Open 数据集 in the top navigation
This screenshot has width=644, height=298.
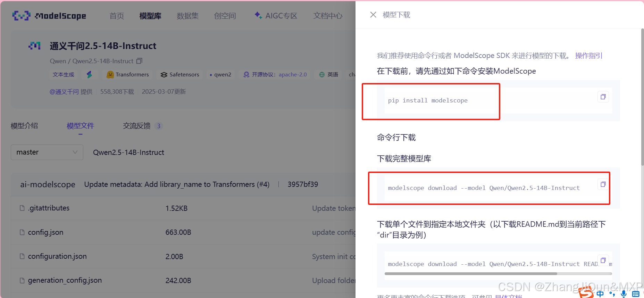click(187, 16)
